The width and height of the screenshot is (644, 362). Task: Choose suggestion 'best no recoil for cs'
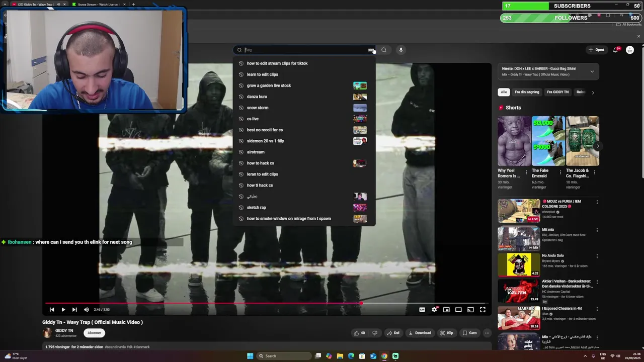[x=304, y=130]
